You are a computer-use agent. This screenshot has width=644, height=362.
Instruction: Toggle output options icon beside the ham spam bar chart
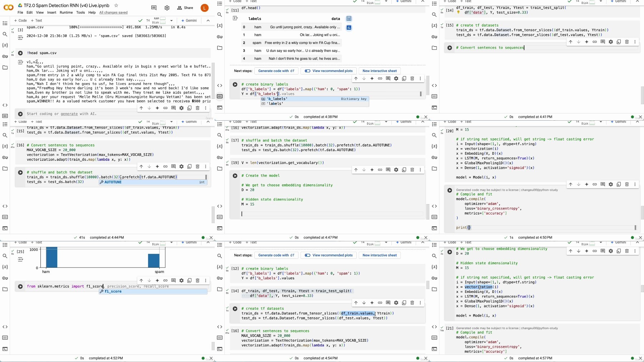click(20, 259)
